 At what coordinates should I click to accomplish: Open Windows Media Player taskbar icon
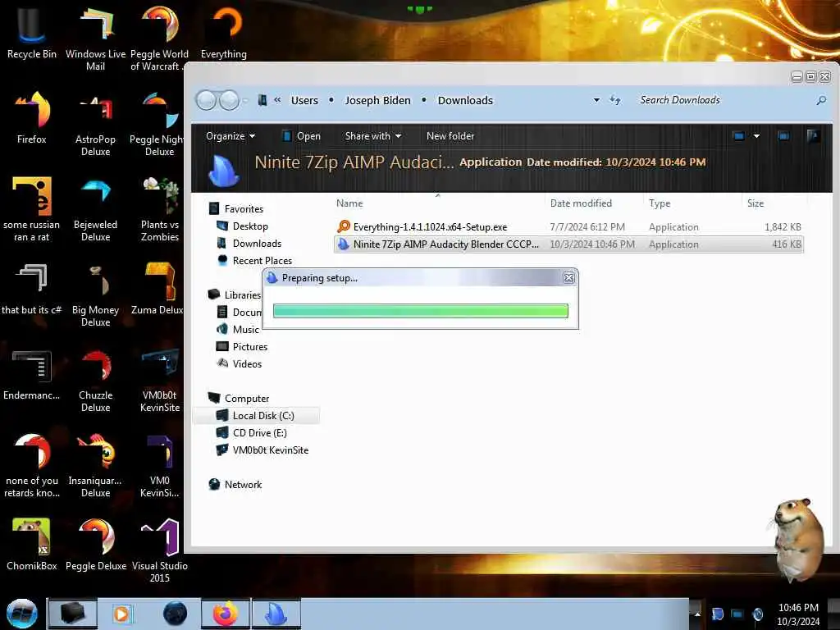(121, 614)
